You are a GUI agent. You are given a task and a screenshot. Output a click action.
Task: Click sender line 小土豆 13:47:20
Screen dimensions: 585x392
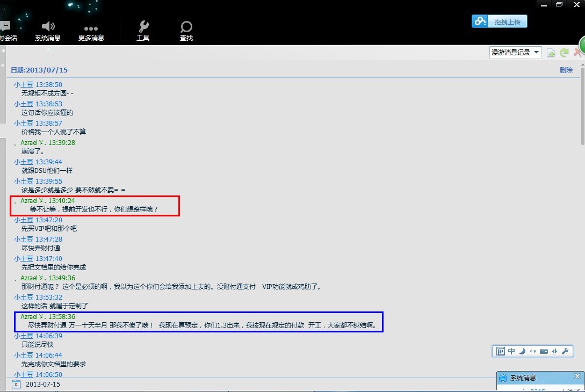(38, 220)
